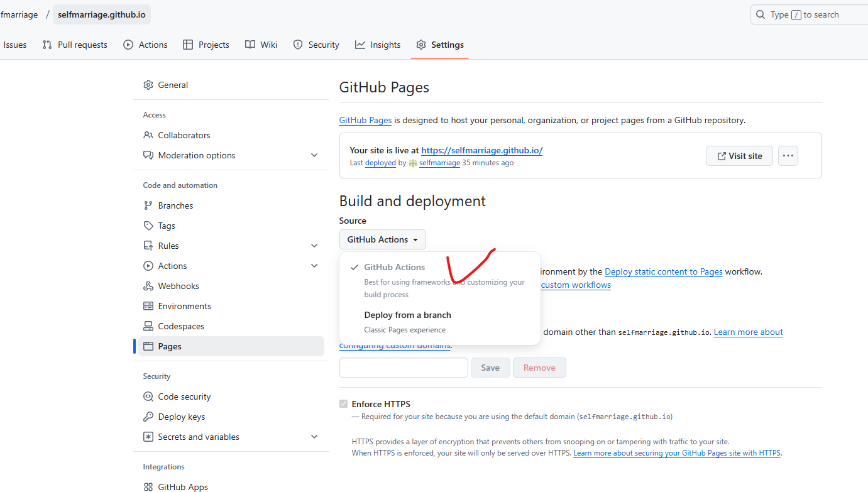Click the Insights graph icon
Image resolution: width=868 pixels, height=492 pixels.
360,45
